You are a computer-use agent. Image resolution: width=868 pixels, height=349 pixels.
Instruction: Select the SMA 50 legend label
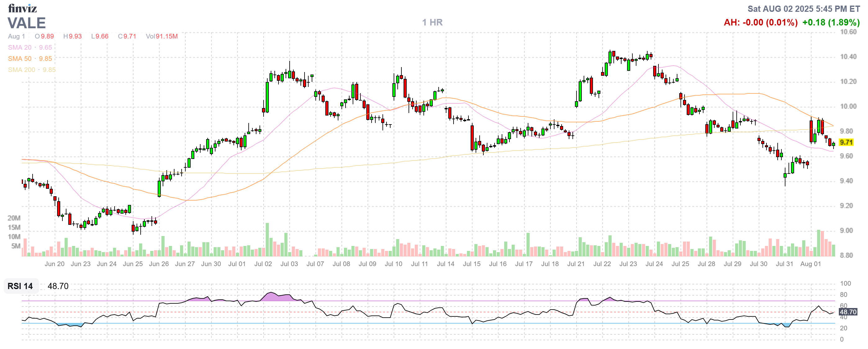(x=20, y=59)
